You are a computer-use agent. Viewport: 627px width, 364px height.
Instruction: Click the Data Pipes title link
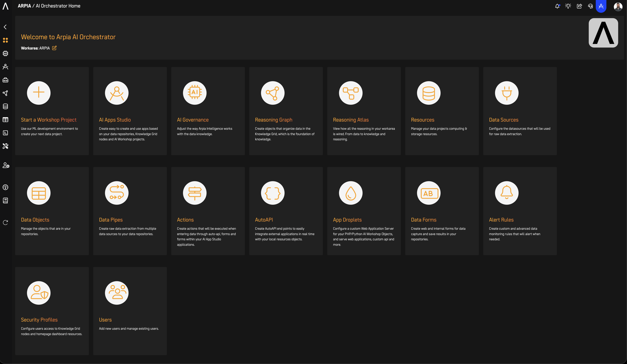click(111, 220)
